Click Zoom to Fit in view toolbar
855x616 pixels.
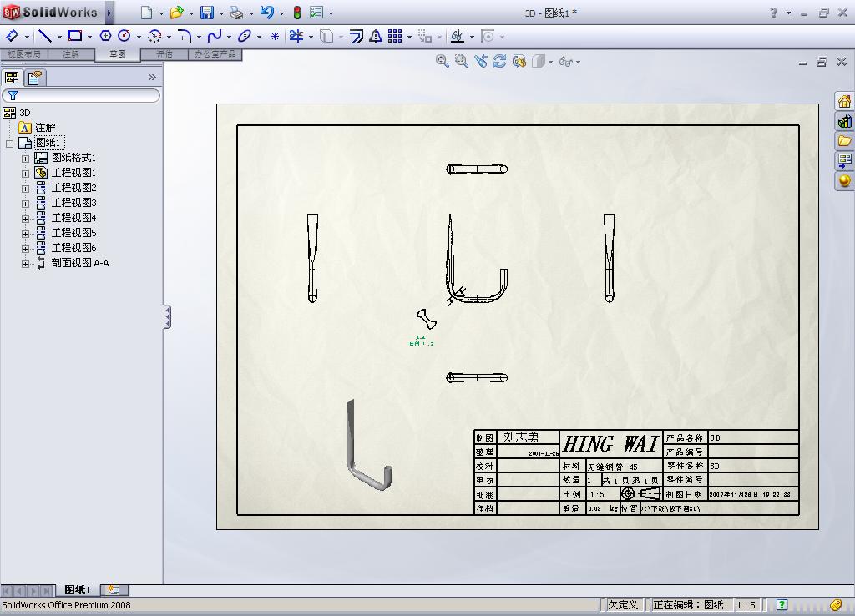[x=443, y=61]
